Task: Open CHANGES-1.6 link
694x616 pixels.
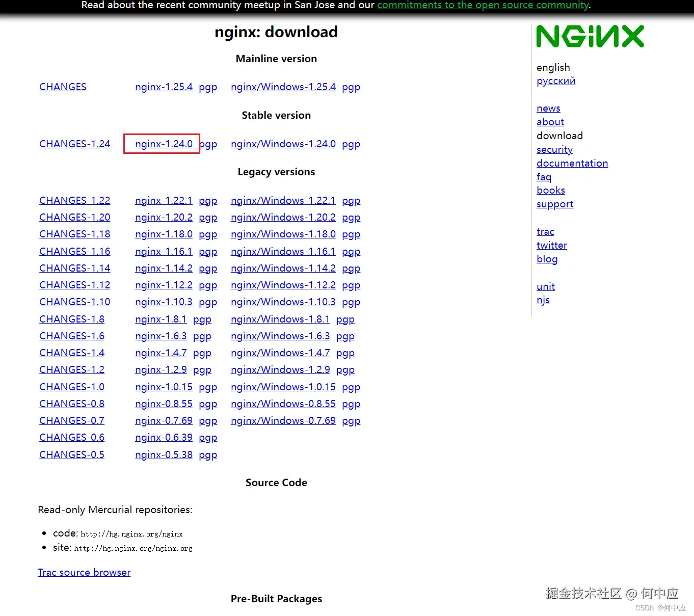Action: (x=72, y=336)
